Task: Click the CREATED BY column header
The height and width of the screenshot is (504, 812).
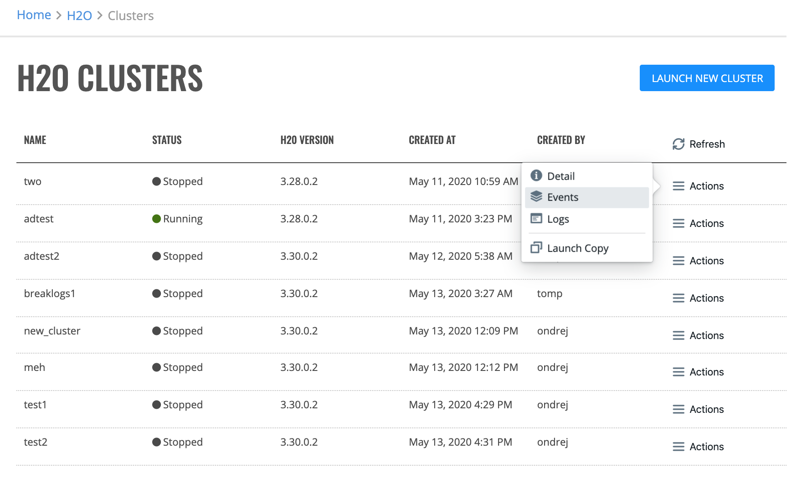Action: click(561, 140)
